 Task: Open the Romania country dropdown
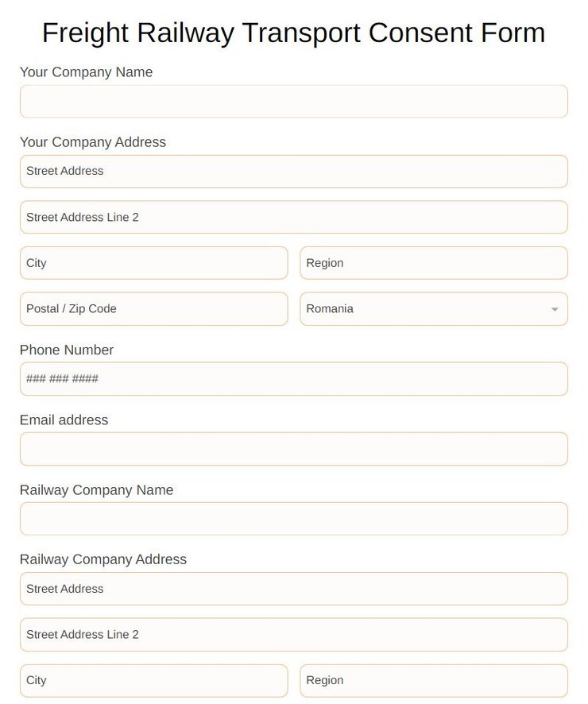click(x=434, y=309)
